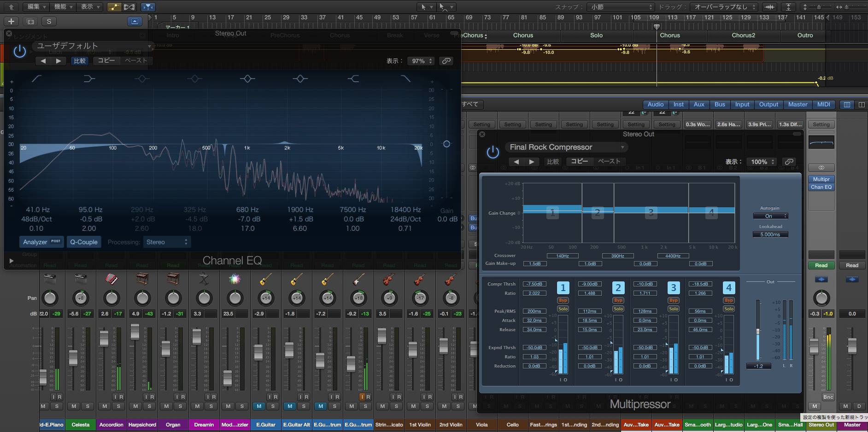The image size is (868, 432).
Task: Toggle the global Solo S button
Action: pyautogui.click(x=49, y=21)
